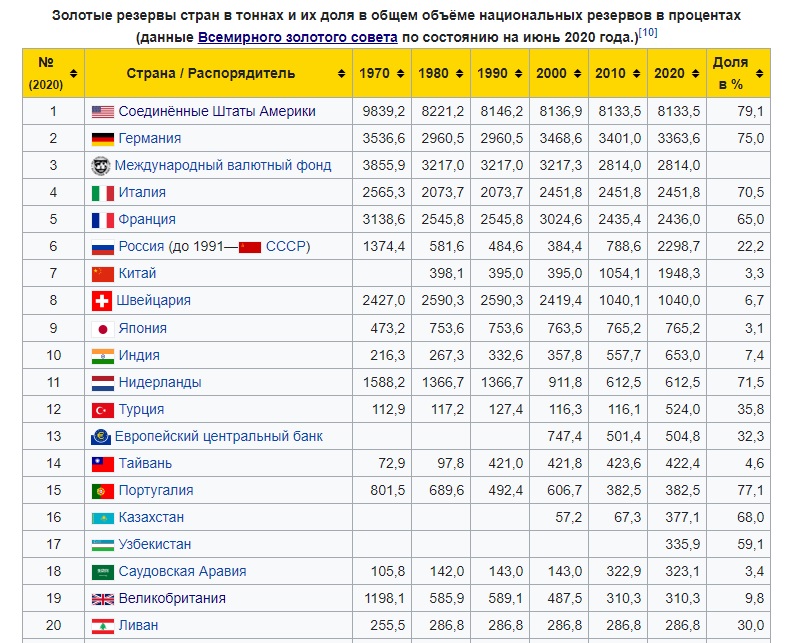
Task: Click the Japan flag icon
Action: (x=102, y=329)
